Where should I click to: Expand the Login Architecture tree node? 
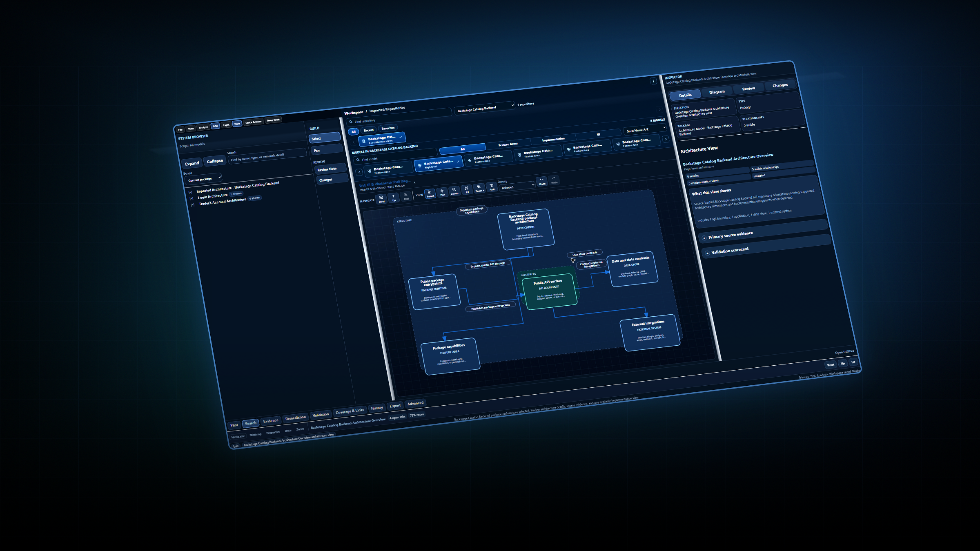[x=191, y=198]
